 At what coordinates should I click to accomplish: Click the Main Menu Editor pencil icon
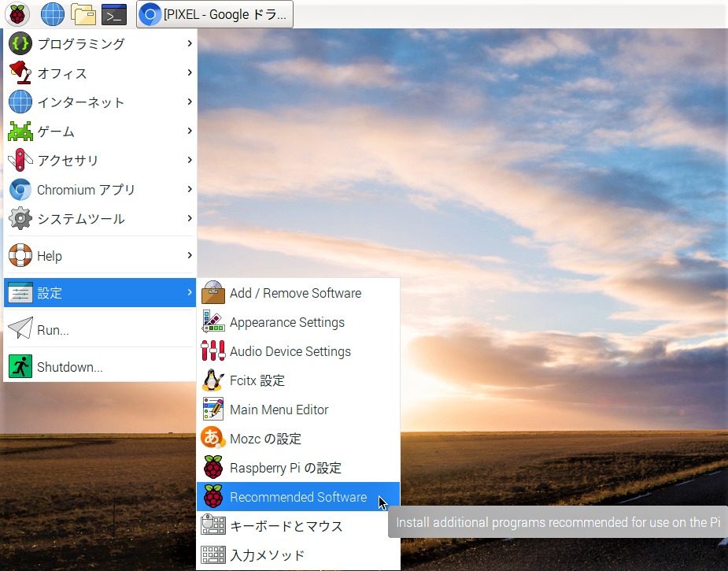click(213, 410)
